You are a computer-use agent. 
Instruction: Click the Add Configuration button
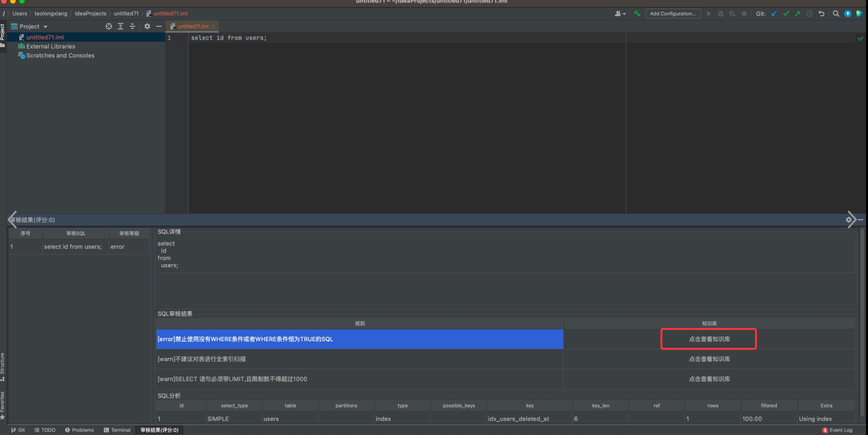click(673, 14)
